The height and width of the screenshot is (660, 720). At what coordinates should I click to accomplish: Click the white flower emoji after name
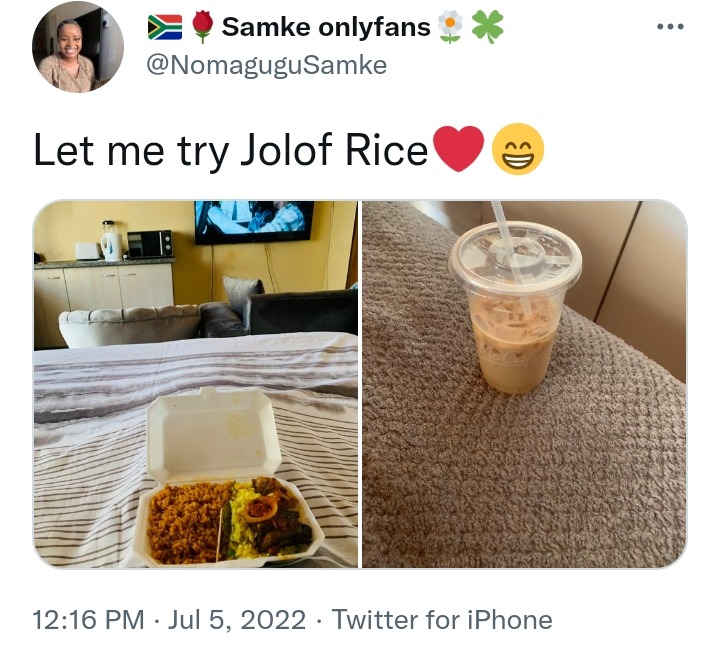click(450, 27)
